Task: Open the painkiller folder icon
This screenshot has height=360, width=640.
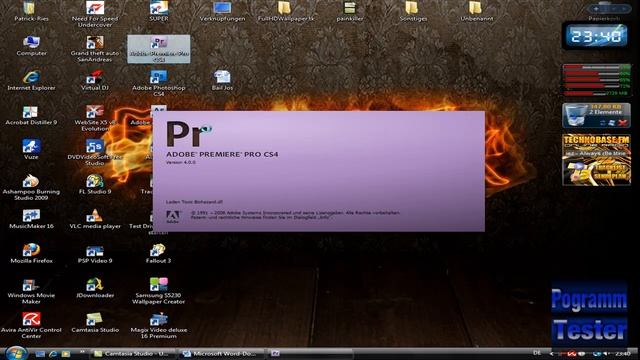Action: 350,11
